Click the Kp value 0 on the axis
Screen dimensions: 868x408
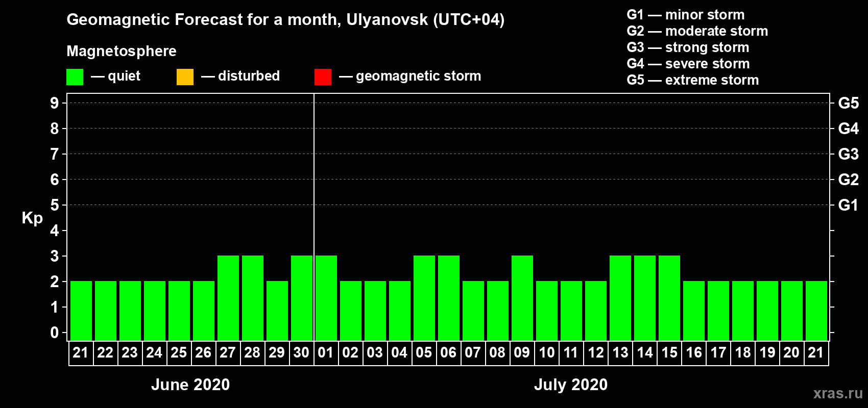pyautogui.click(x=55, y=333)
